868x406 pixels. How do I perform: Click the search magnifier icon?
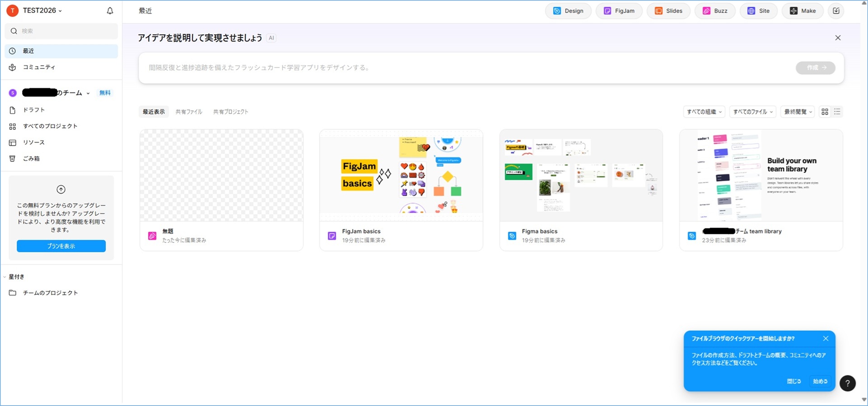(14, 31)
